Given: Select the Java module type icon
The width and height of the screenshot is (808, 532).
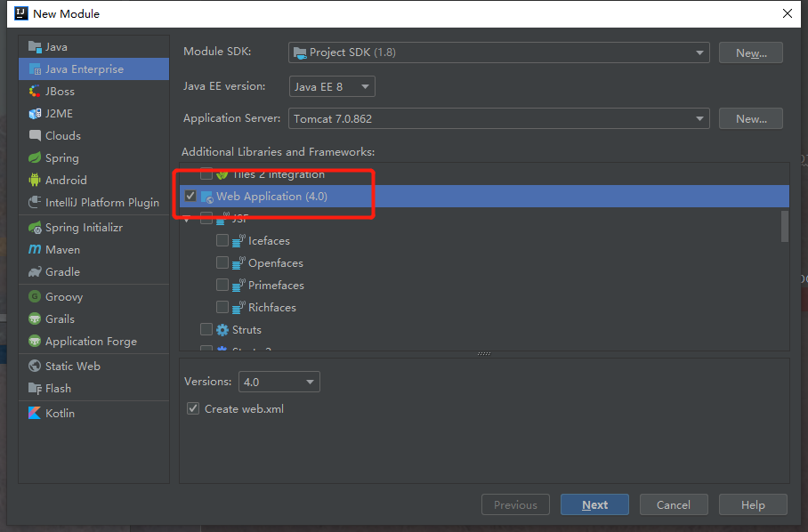Looking at the screenshot, I should tap(35, 47).
